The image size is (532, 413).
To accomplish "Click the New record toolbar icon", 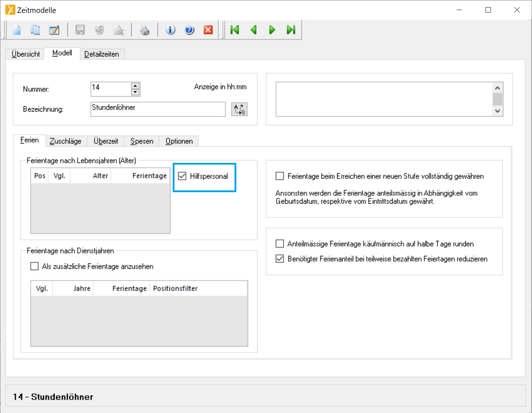I will [16, 30].
